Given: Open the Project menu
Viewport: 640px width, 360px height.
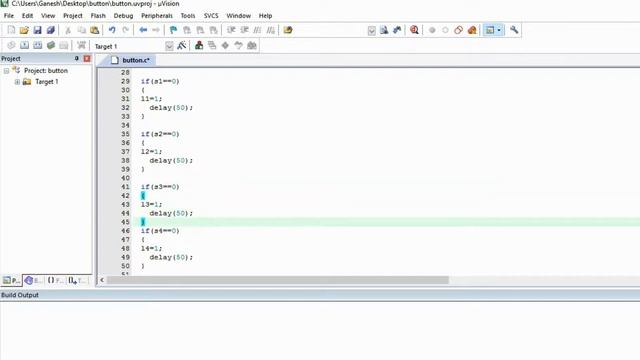Looking at the screenshot, I should 73,16.
